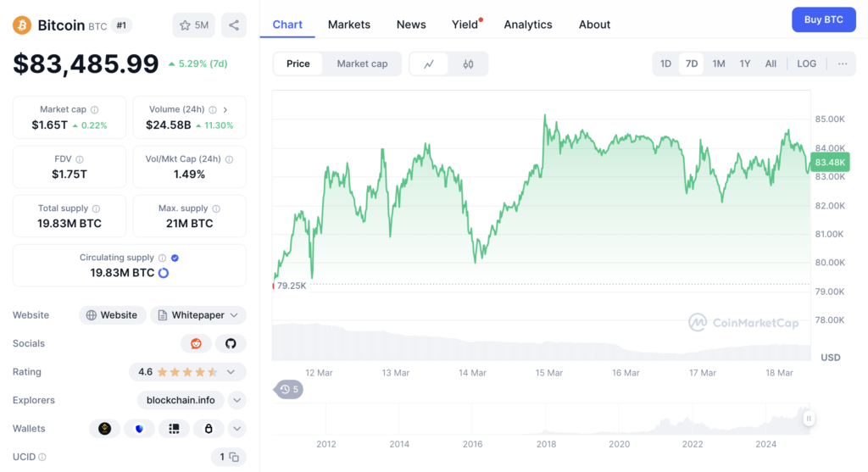Open the lock wallet icon
The height and width of the screenshot is (472, 868).
(x=209, y=428)
